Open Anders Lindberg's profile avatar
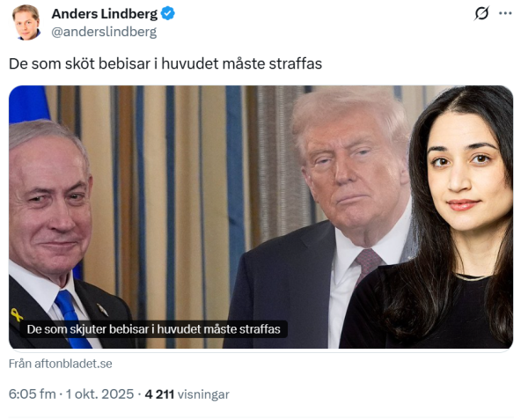The height and width of the screenshot is (420, 528). [x=26, y=23]
